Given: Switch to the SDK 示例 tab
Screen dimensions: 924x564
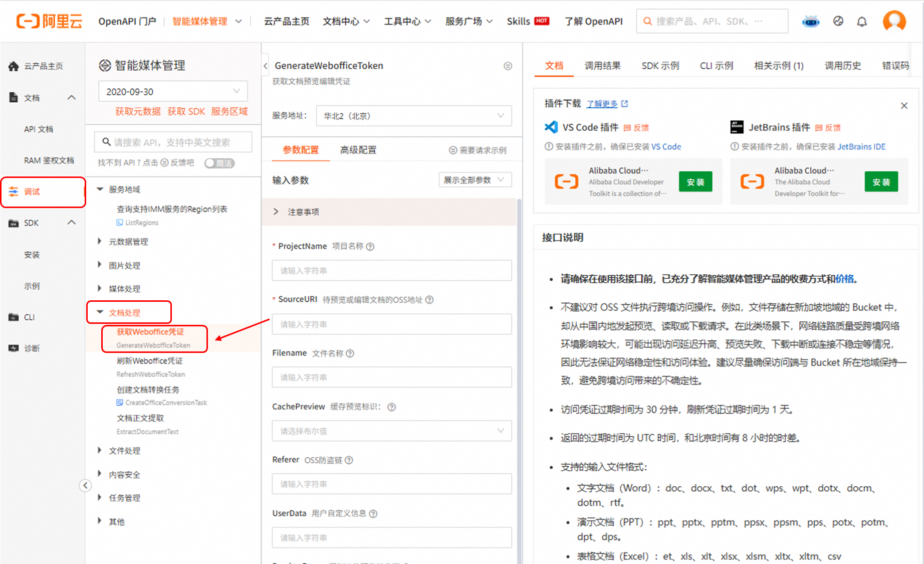Looking at the screenshot, I should pos(660,66).
